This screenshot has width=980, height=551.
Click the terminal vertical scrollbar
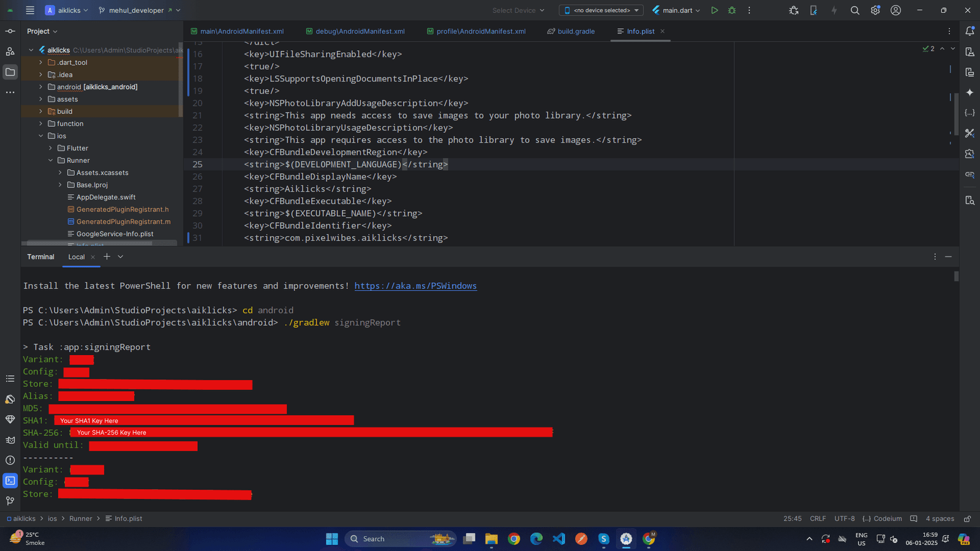pos(956,277)
